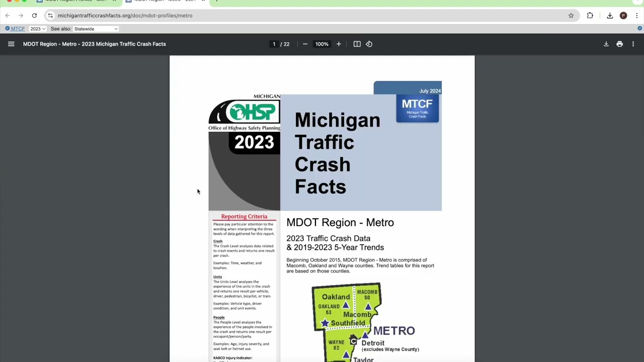The image size is (644, 362).
Task: Open the Chrome profile avatar
Action: point(623,16)
